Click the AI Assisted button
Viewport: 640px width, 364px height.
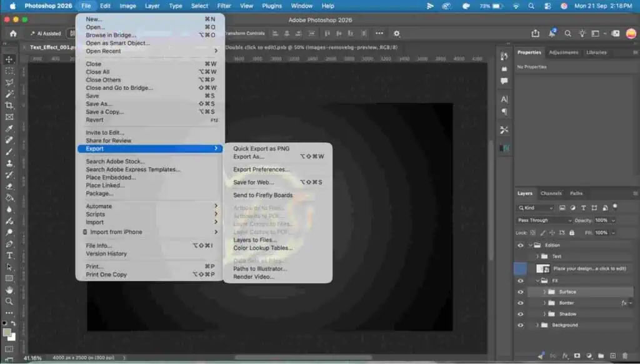[x=46, y=34]
